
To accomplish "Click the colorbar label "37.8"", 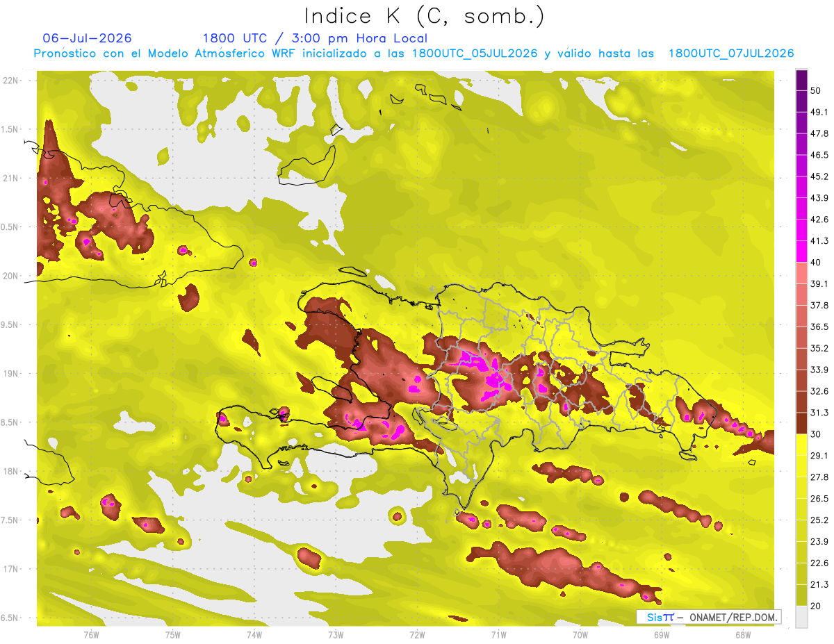I will tap(819, 305).
